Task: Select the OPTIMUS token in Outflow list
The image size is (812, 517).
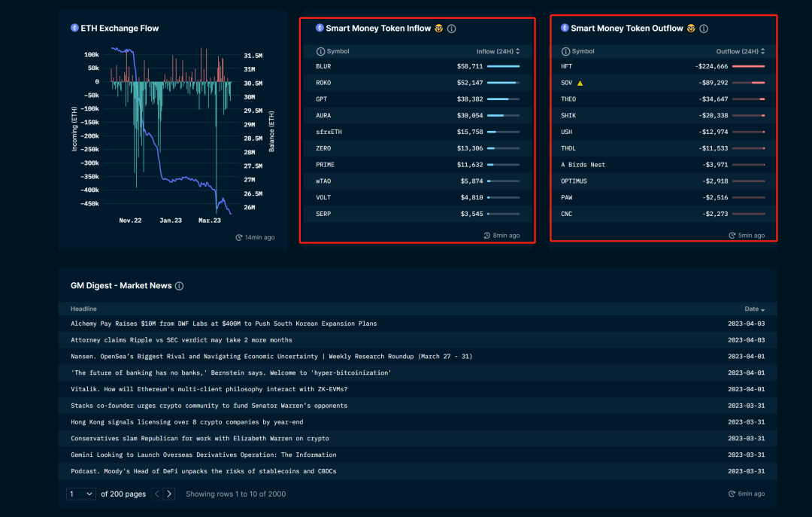Action: [x=574, y=181]
